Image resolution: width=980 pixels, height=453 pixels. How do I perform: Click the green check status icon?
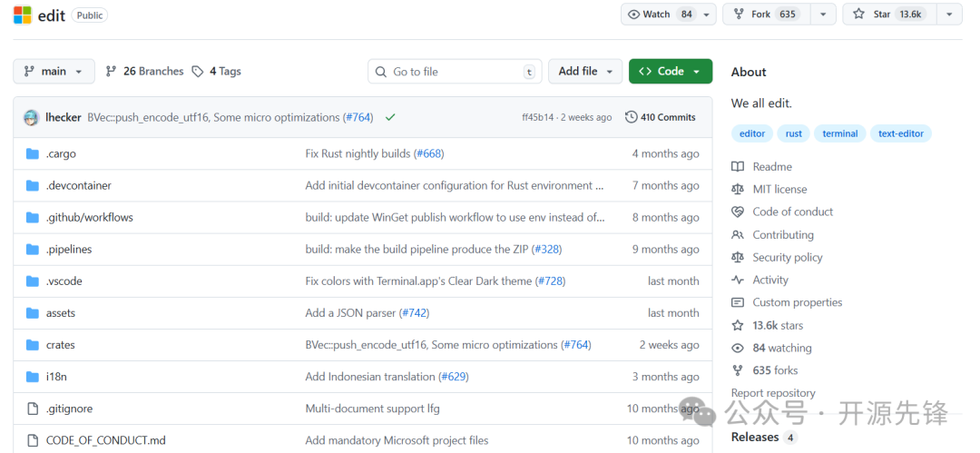[390, 117]
